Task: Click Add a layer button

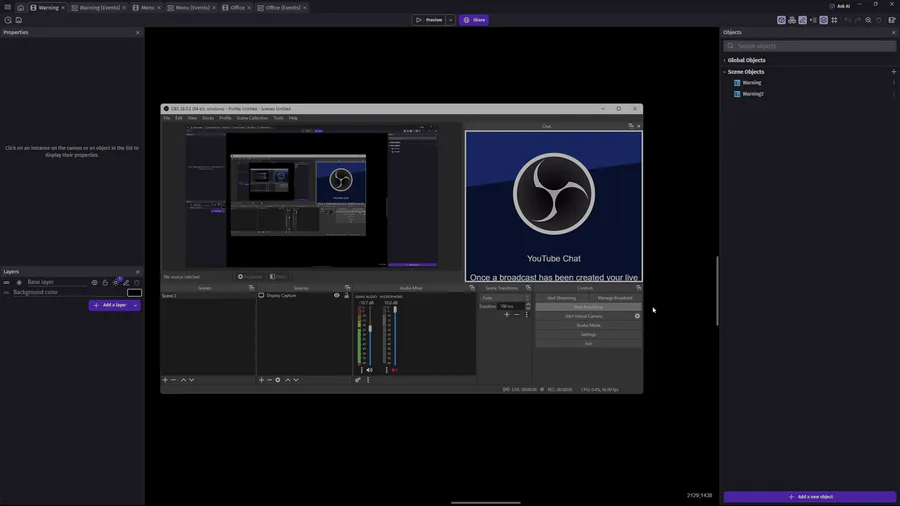Action: [x=110, y=305]
